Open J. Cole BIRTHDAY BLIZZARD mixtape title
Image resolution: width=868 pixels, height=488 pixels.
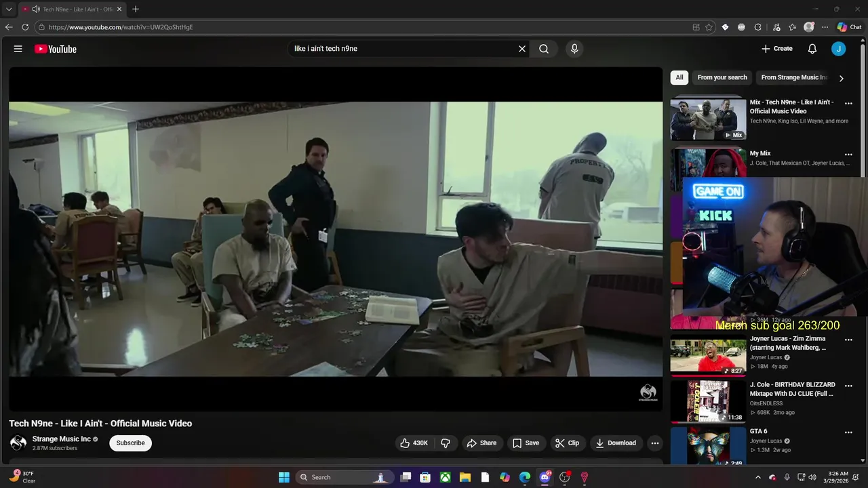coord(792,389)
